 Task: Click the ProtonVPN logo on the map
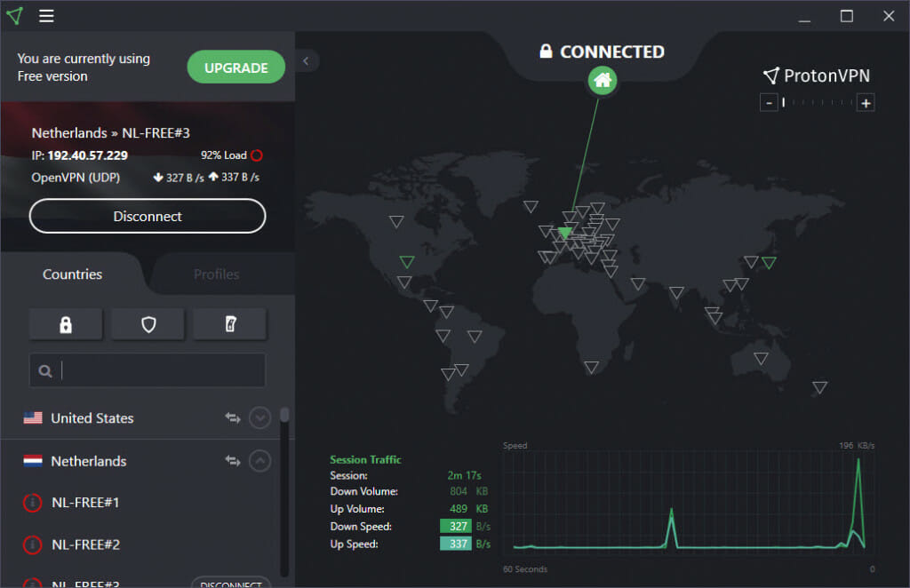click(817, 75)
